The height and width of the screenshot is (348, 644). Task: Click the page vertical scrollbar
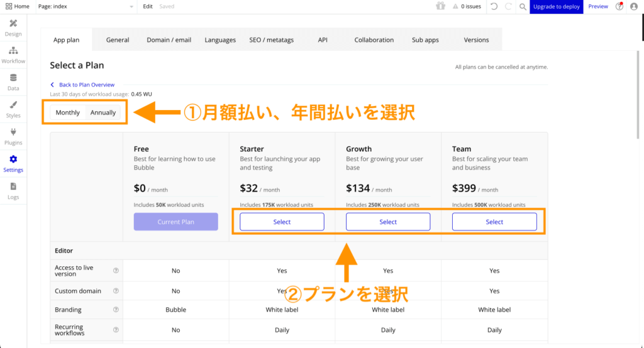click(x=638, y=94)
